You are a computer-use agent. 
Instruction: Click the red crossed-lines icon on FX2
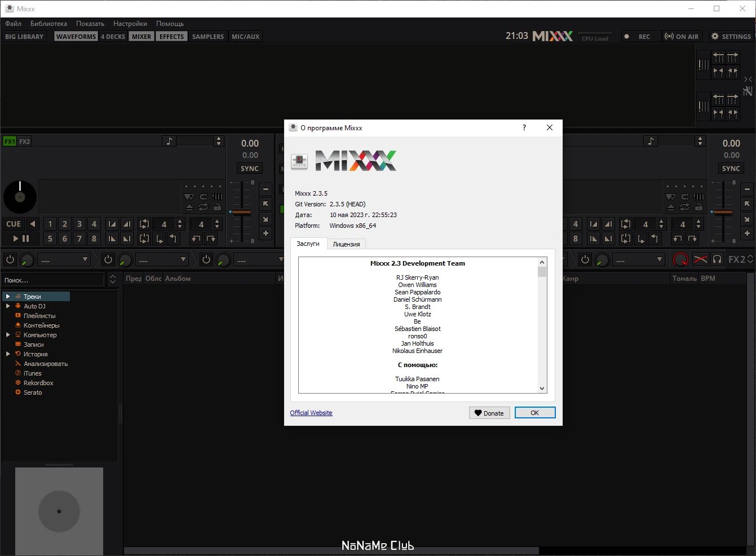click(x=700, y=259)
